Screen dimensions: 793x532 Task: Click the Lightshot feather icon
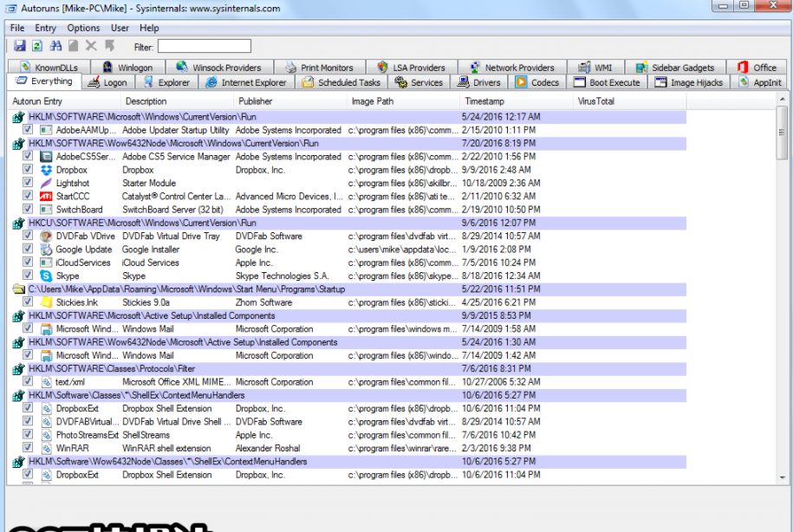(46, 184)
